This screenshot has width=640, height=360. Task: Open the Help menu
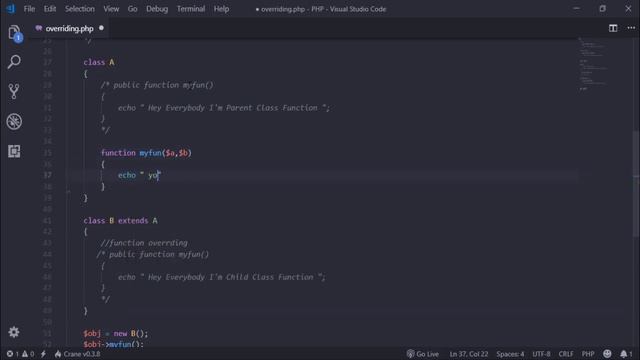[x=221, y=9]
